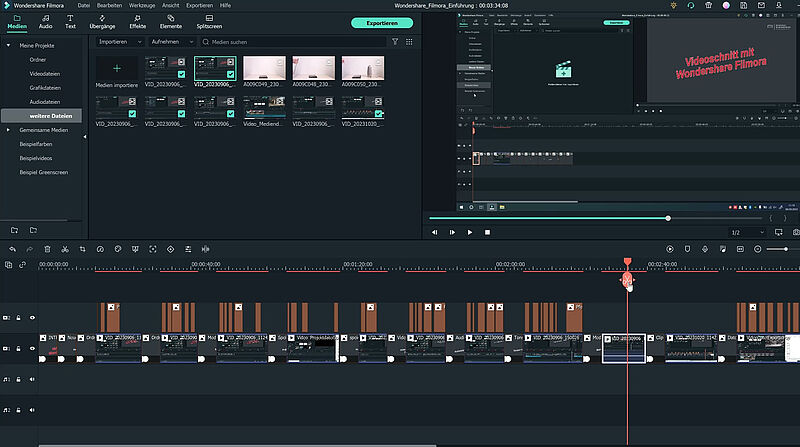Screen dimensions: 800x447
Task: Mute audio track 2 speaker
Action: [32, 410]
